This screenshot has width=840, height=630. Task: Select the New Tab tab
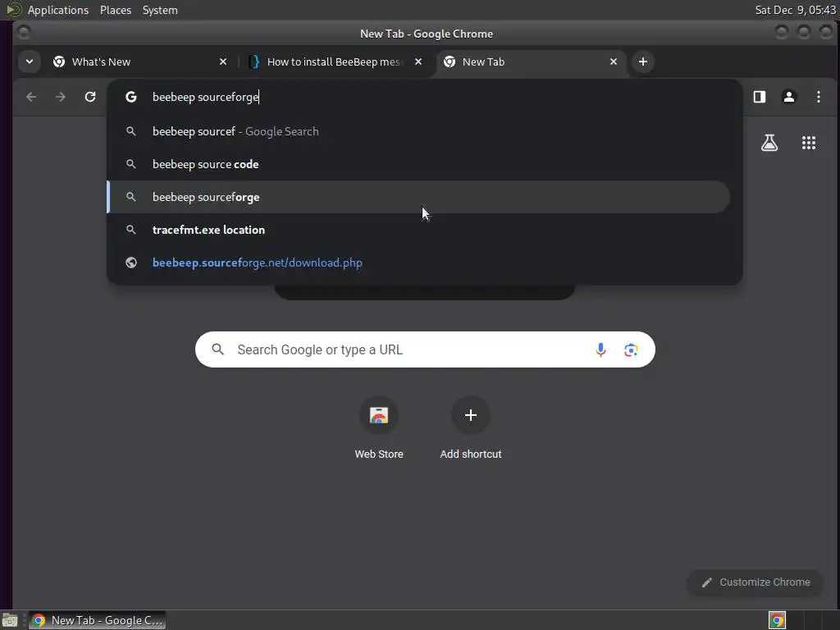pyautogui.click(x=531, y=62)
